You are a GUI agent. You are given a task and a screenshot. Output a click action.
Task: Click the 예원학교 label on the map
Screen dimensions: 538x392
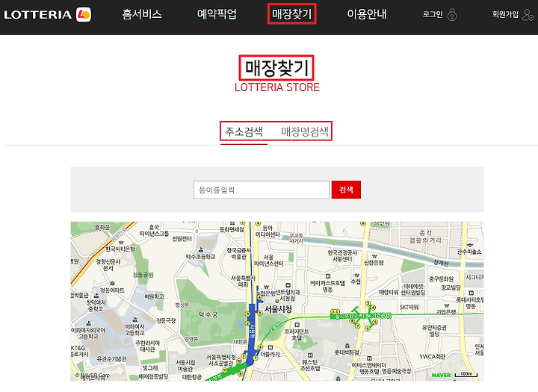coord(154,296)
